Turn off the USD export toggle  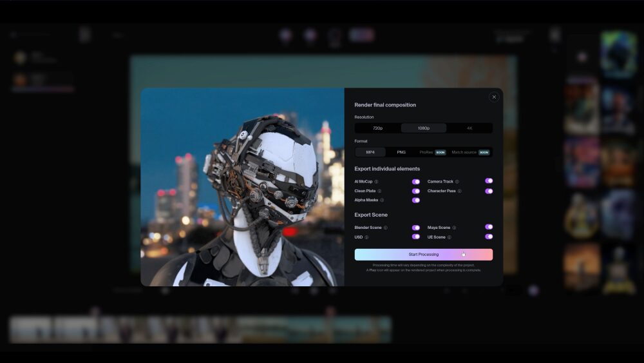pos(416,237)
